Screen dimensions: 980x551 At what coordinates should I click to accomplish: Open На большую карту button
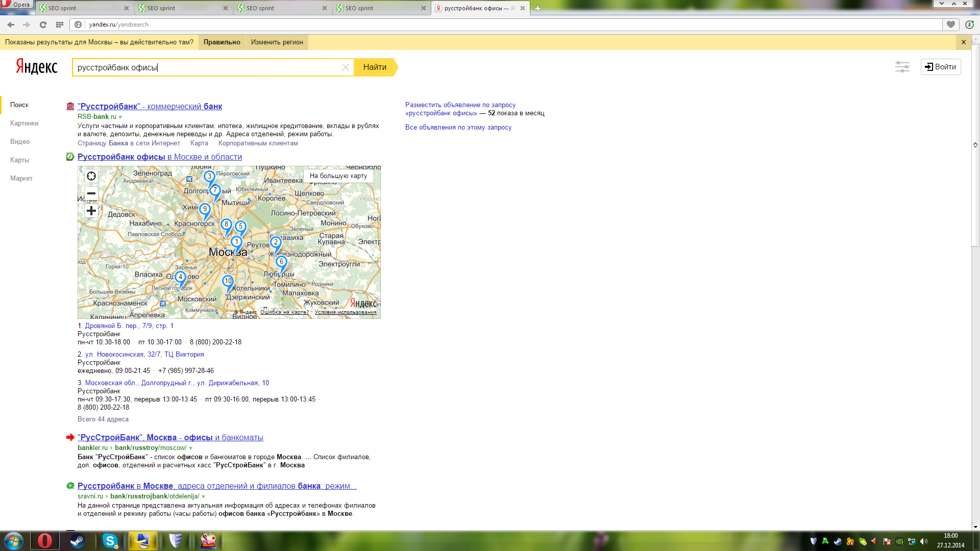click(x=338, y=176)
